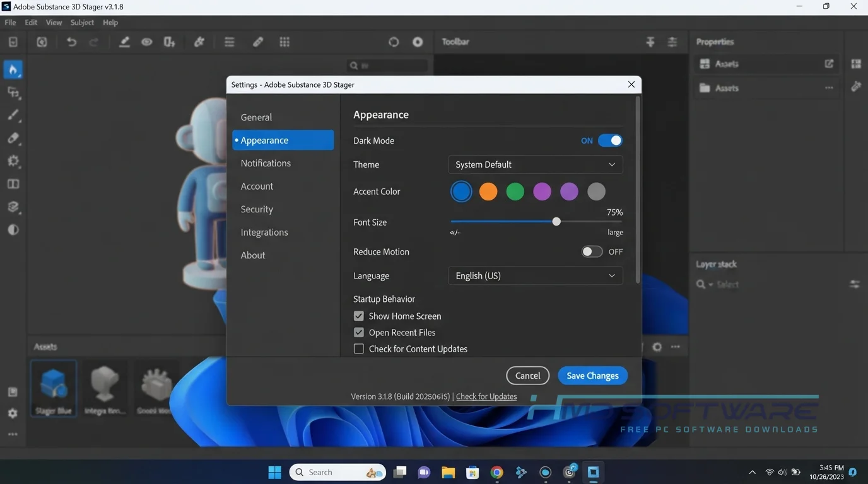868x484 pixels.
Task: Click the Check for Updates link
Action: 486,396
